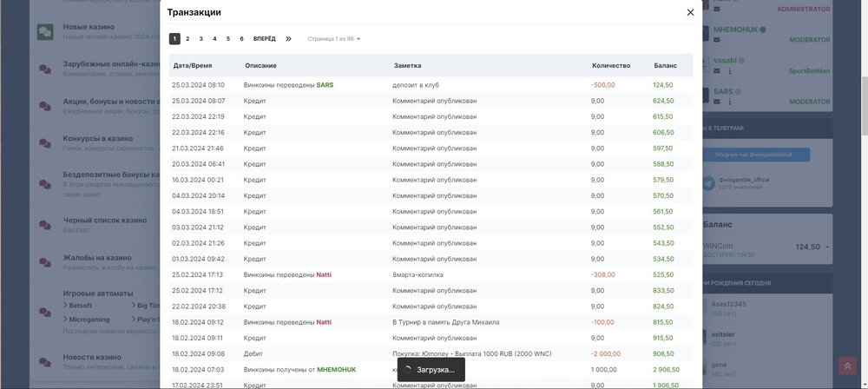Image resolution: width=868 pixels, height=389 pixels.
Task: Click the Конкурсы в казино forum icon
Action: pos(45,143)
